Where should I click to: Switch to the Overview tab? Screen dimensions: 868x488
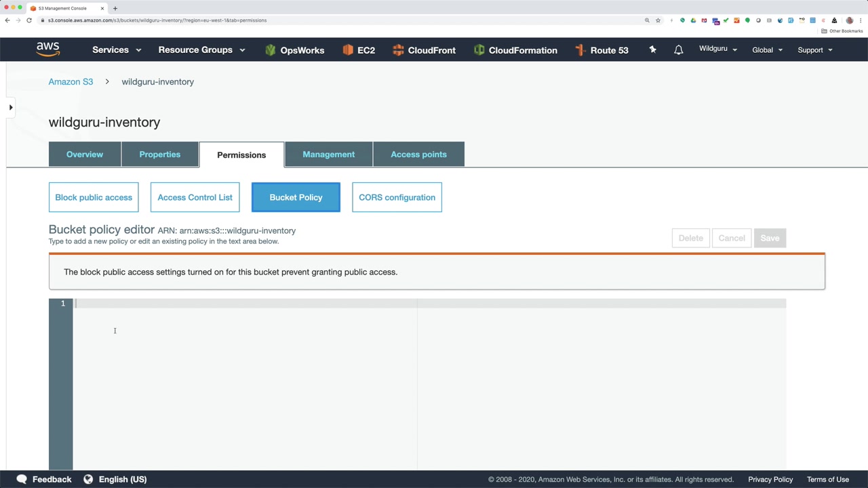[x=85, y=155]
